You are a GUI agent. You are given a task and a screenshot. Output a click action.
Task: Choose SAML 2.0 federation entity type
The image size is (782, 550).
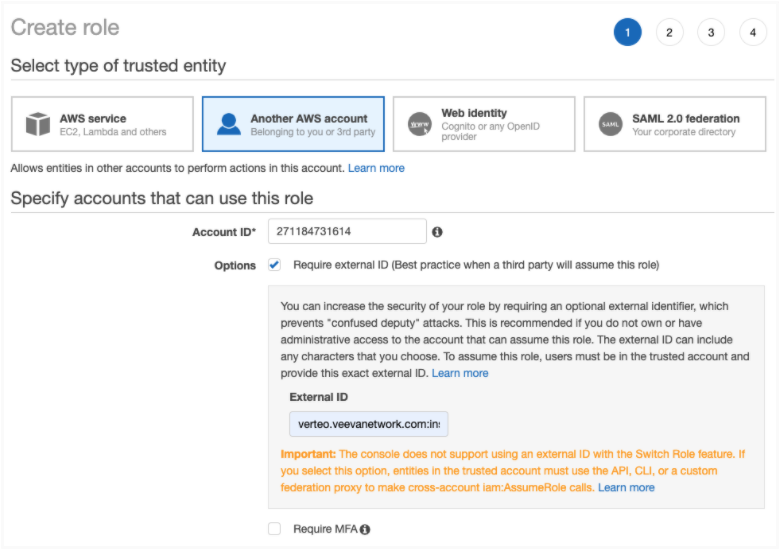[675, 124]
